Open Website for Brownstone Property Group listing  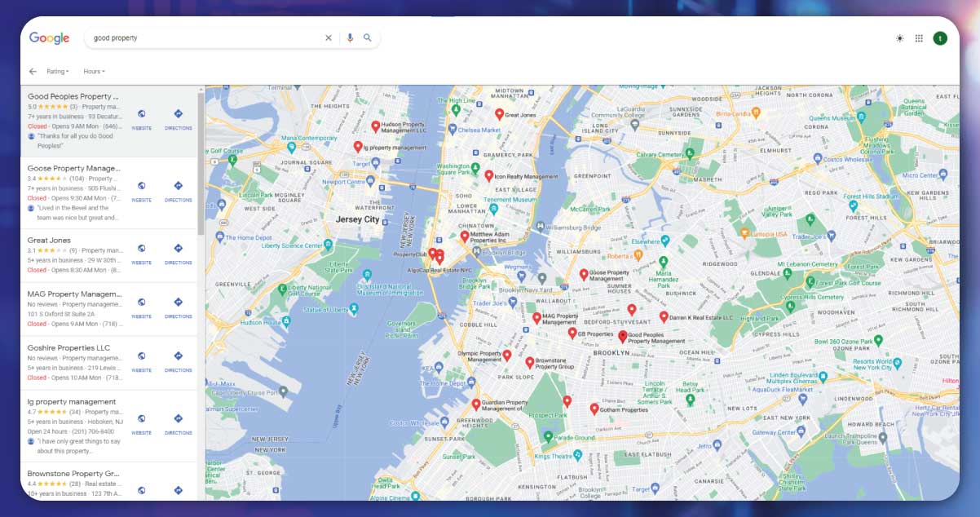[142, 491]
